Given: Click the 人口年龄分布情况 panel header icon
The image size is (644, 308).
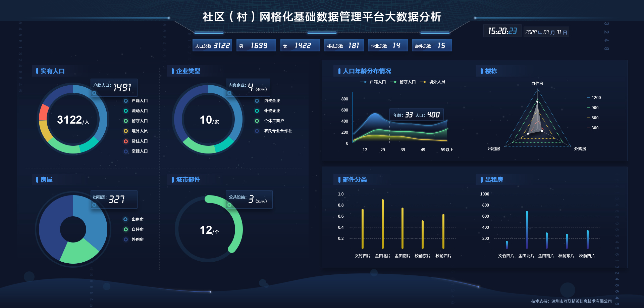Looking at the screenshot, I should click(339, 71).
